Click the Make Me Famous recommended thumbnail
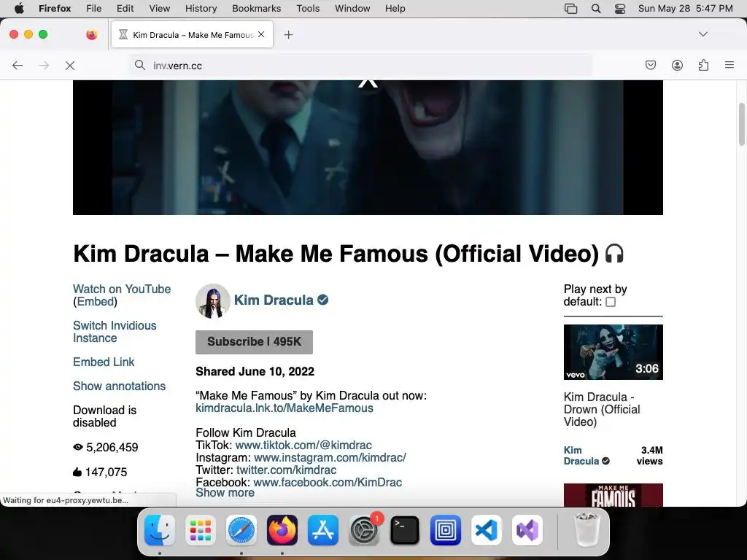The image size is (747, 560). click(613, 495)
